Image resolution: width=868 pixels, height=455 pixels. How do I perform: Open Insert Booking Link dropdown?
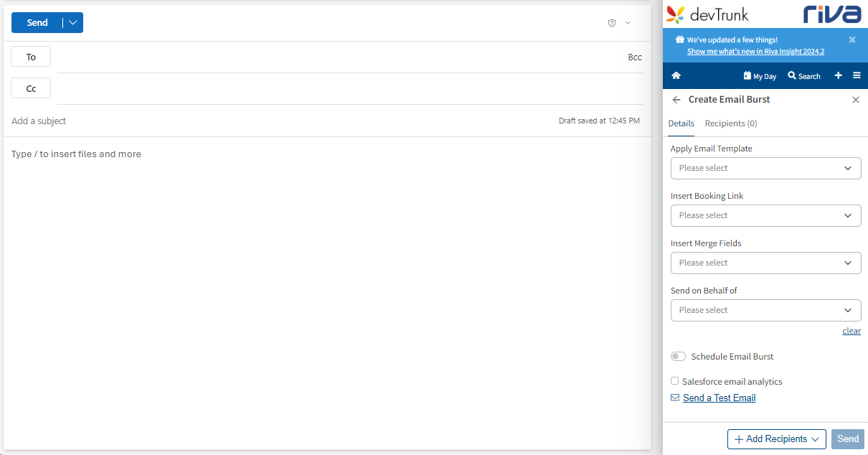765,215
